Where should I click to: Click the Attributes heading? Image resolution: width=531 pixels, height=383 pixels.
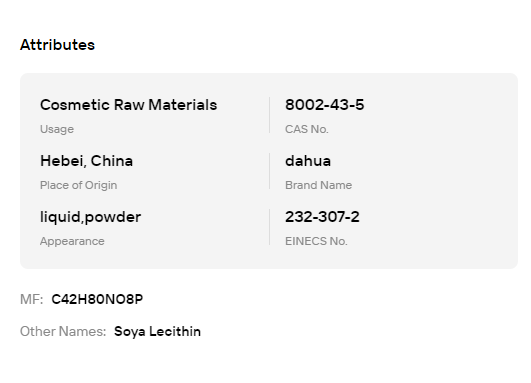pos(57,45)
